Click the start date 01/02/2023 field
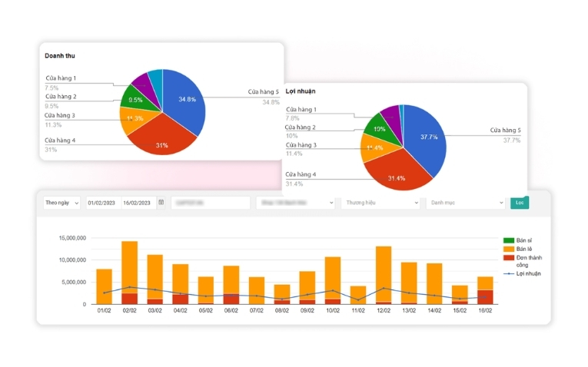The width and height of the screenshot is (588, 367). pyautogui.click(x=102, y=203)
